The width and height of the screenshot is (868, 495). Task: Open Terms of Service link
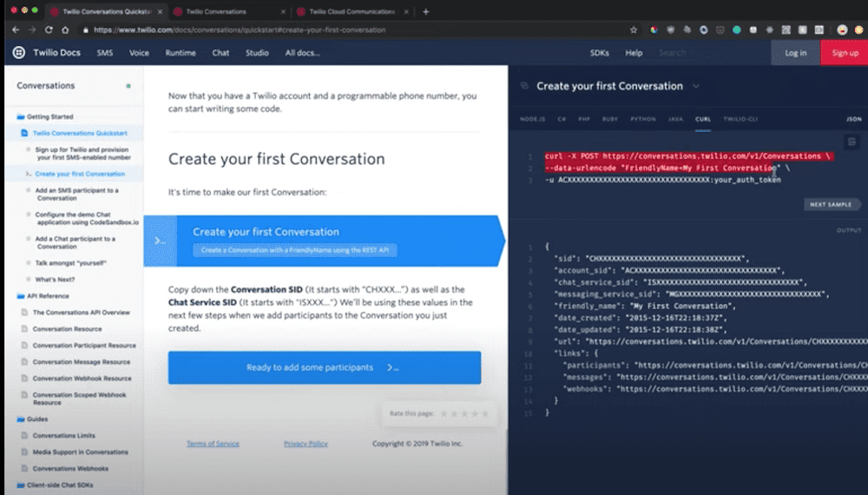pos(213,444)
